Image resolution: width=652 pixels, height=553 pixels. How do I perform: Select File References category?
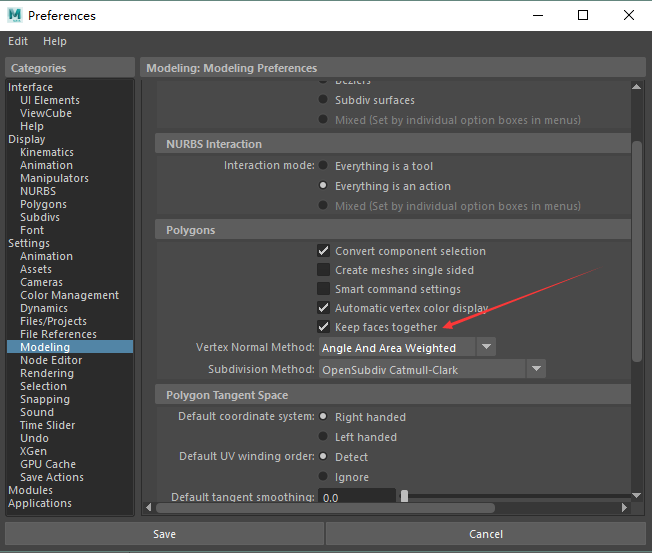pos(58,334)
